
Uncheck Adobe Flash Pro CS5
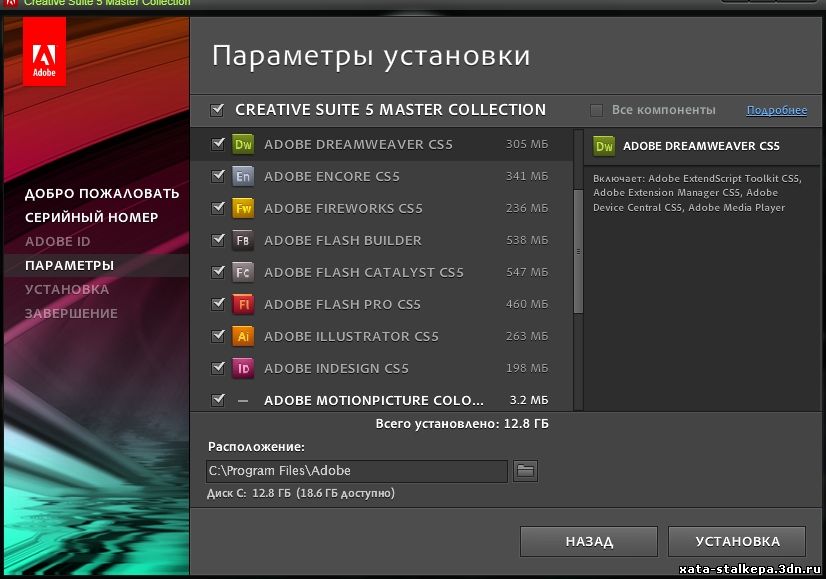(x=218, y=303)
